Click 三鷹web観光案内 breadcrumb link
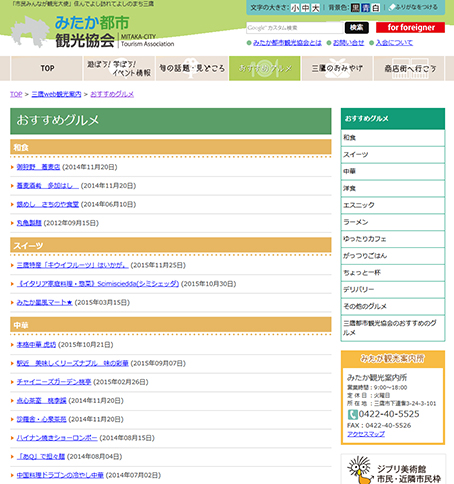This screenshot has height=484, width=454. pos(56,94)
